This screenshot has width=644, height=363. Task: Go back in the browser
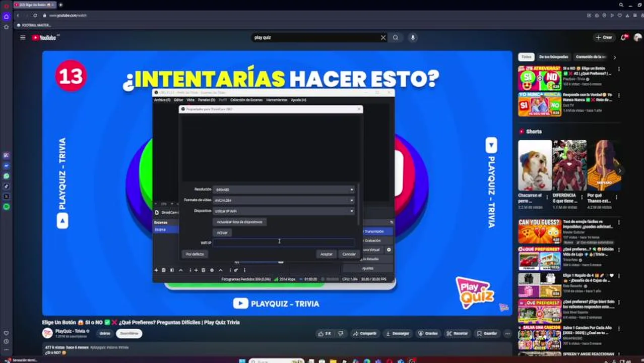(18, 15)
